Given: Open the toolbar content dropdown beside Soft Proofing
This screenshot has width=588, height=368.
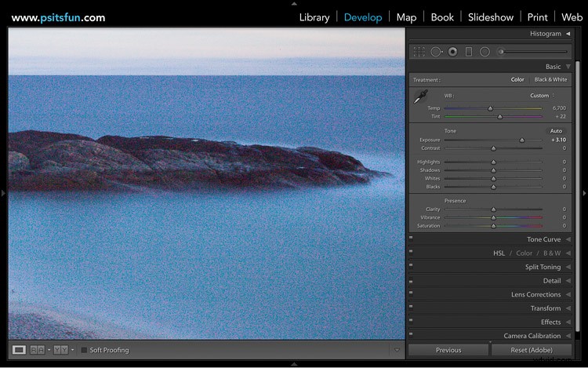Looking at the screenshot, I should tap(397, 350).
